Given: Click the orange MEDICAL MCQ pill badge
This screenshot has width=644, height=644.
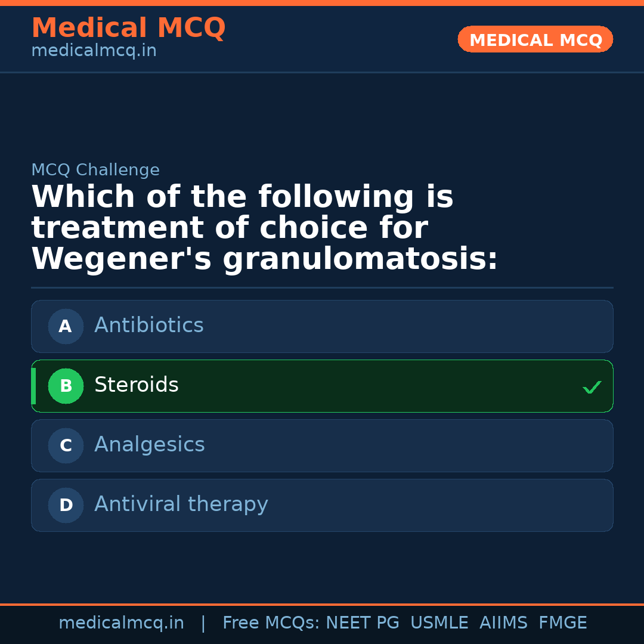Looking at the screenshot, I should (x=535, y=39).
